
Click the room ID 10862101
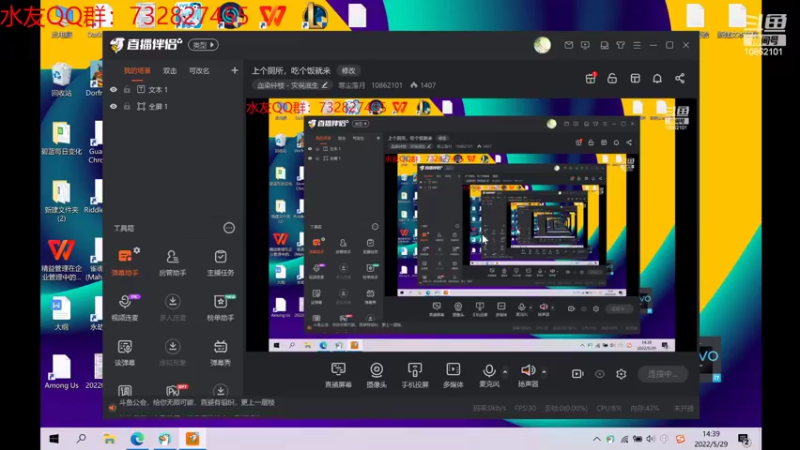coord(387,85)
